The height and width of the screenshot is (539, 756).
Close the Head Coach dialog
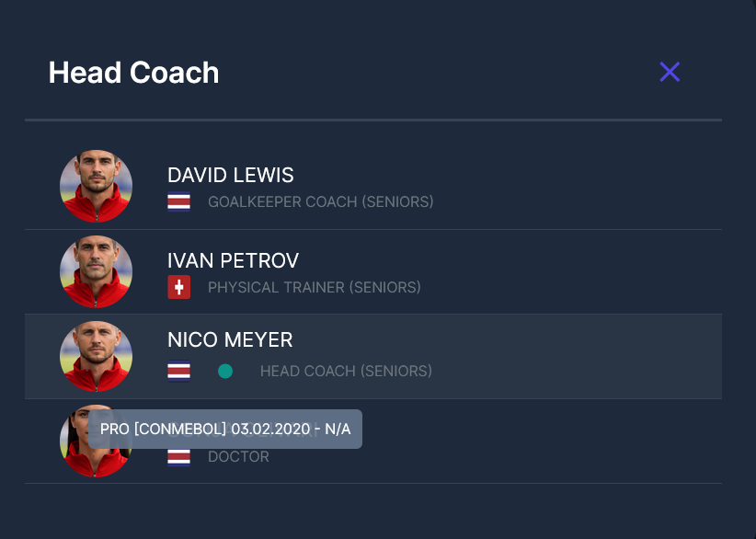pos(670,72)
